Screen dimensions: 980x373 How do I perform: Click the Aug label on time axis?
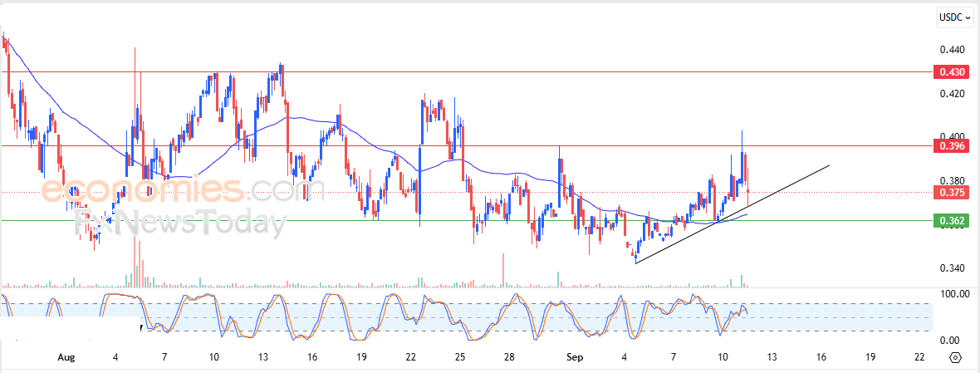(x=66, y=357)
